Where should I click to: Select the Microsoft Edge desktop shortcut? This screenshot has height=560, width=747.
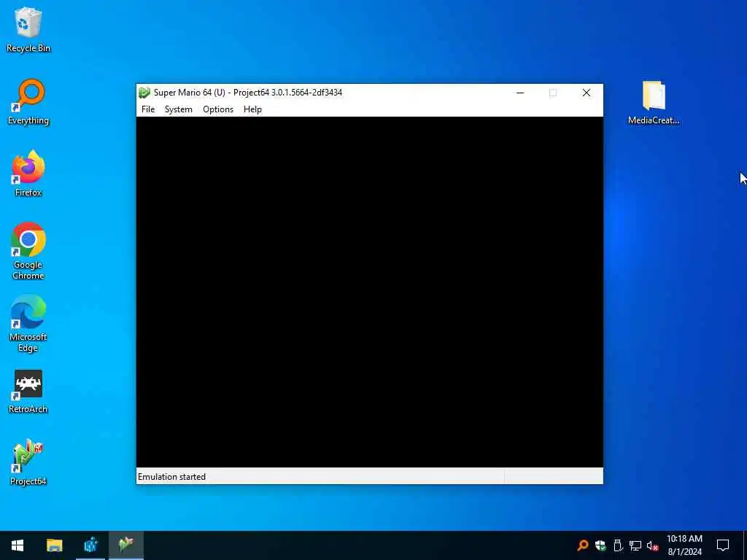click(28, 323)
